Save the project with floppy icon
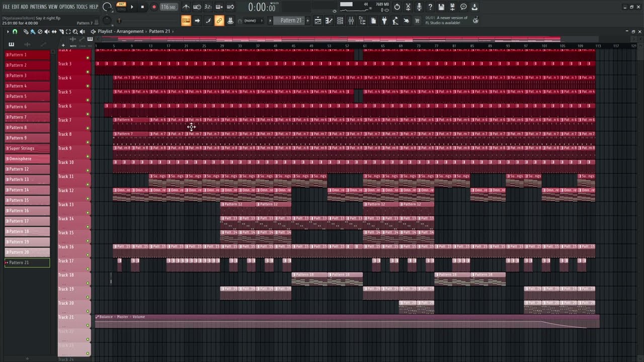The height and width of the screenshot is (362, 644). click(441, 7)
